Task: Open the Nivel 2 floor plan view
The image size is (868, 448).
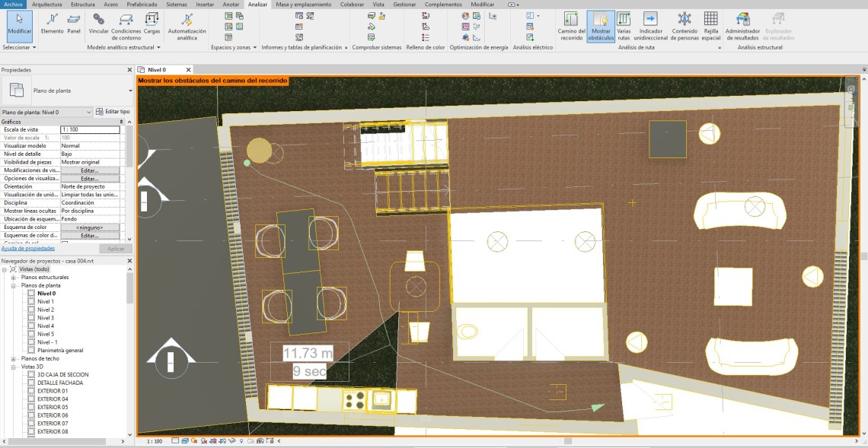Action: click(46, 310)
